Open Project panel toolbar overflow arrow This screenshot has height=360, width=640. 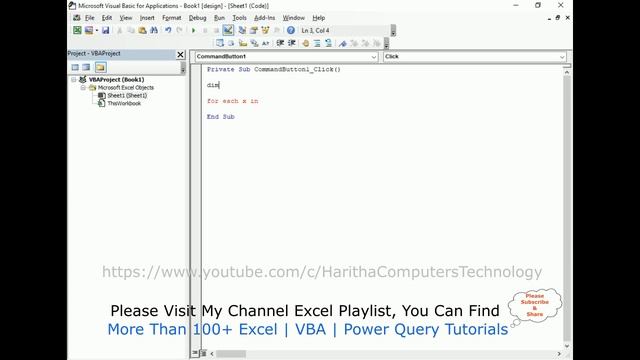pyautogui.click(x=183, y=68)
